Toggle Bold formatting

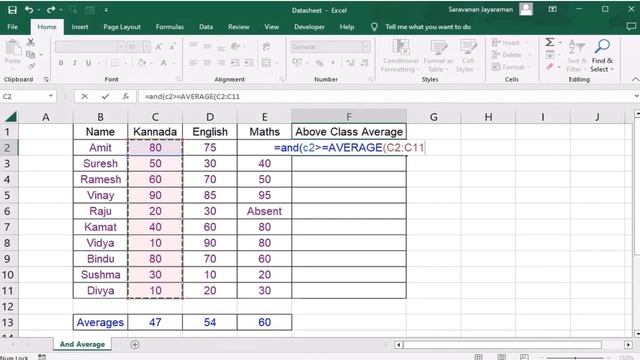61,63
